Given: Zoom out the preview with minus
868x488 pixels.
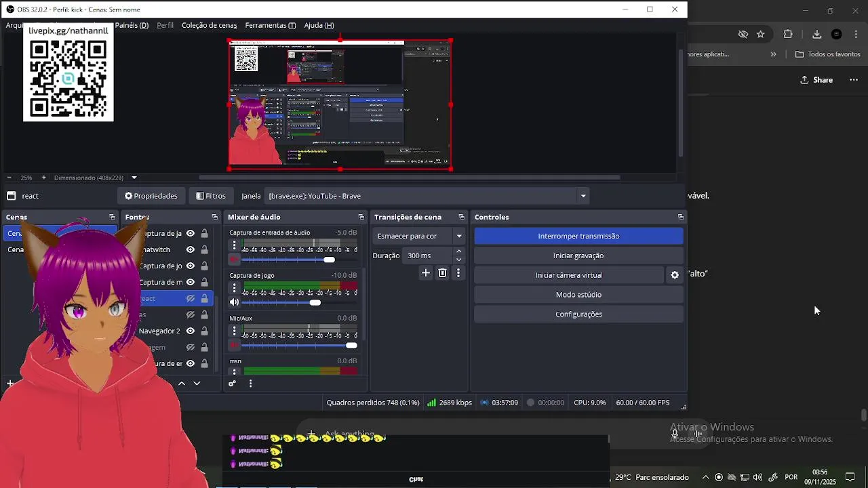Looking at the screenshot, I should [x=9, y=178].
